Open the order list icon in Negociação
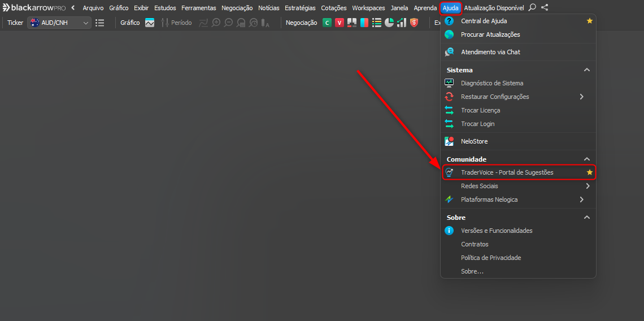The height and width of the screenshot is (321, 644). pyautogui.click(x=377, y=23)
